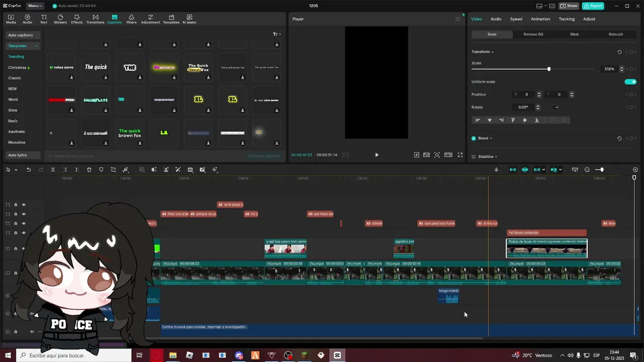Expand the Stabilize section arrow
644x362 pixels.
496,157
